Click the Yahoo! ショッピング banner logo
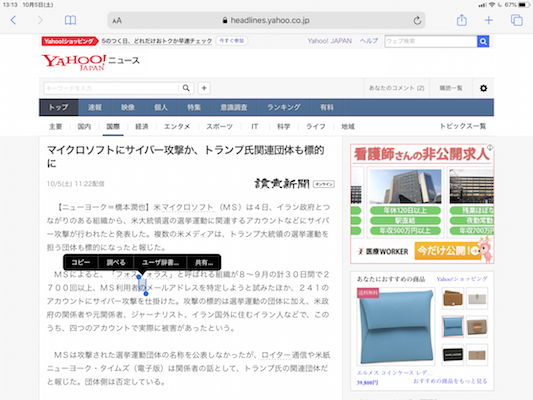Viewport: 533px width, 400px height. point(70,41)
